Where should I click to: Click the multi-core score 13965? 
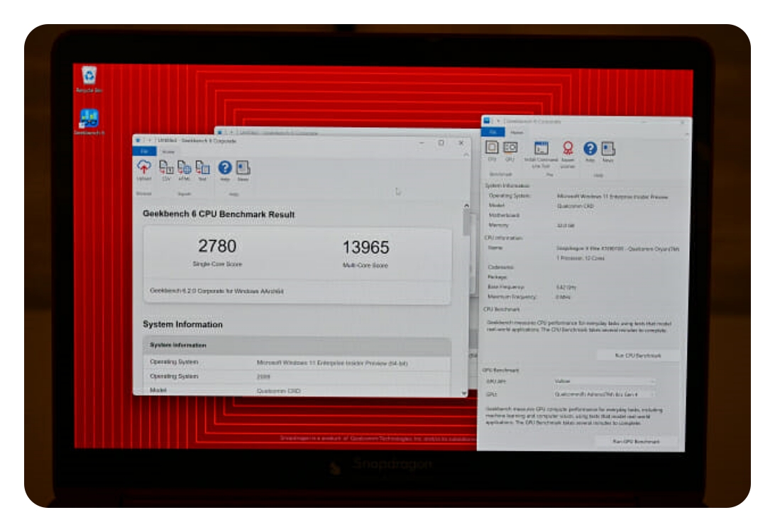(365, 247)
